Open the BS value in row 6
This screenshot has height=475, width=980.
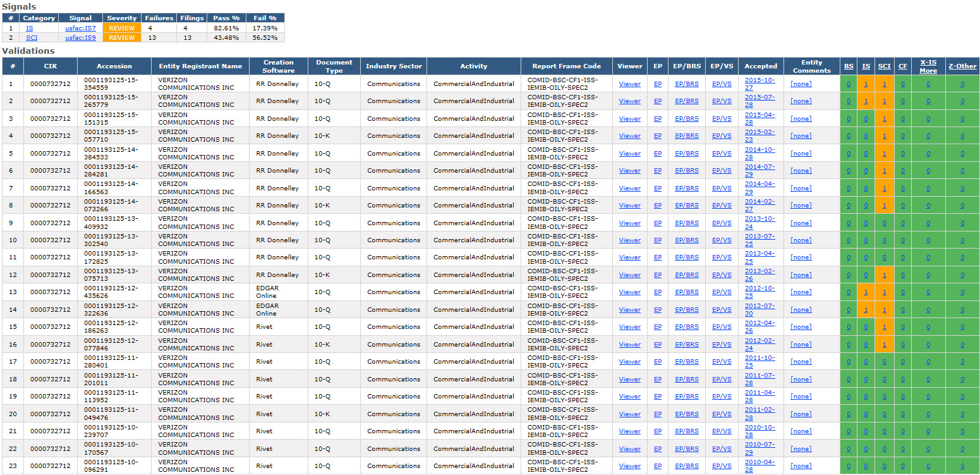pyautogui.click(x=849, y=171)
